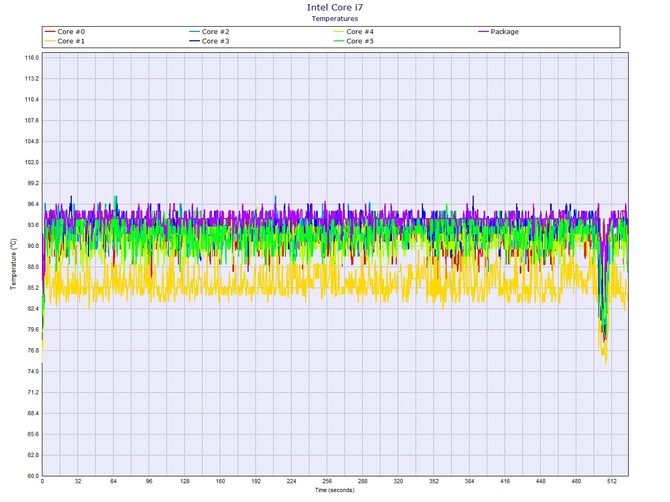Image resolution: width=670 pixels, height=502 pixels.
Task: Click the yellow Core #1 color line
Action: 50,41
